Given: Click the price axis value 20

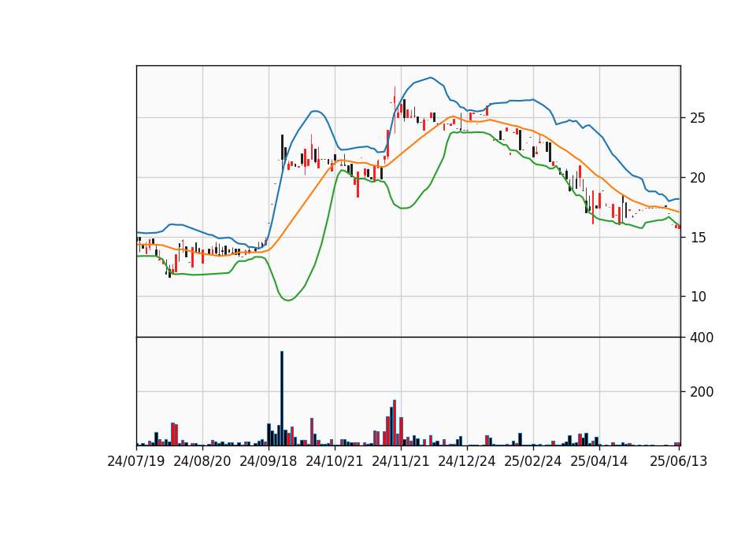Looking at the screenshot, I should [698, 178].
